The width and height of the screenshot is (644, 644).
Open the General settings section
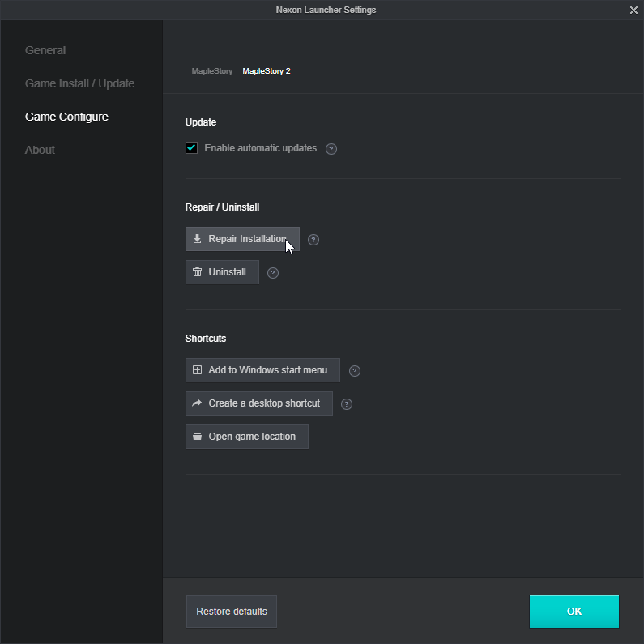[45, 50]
